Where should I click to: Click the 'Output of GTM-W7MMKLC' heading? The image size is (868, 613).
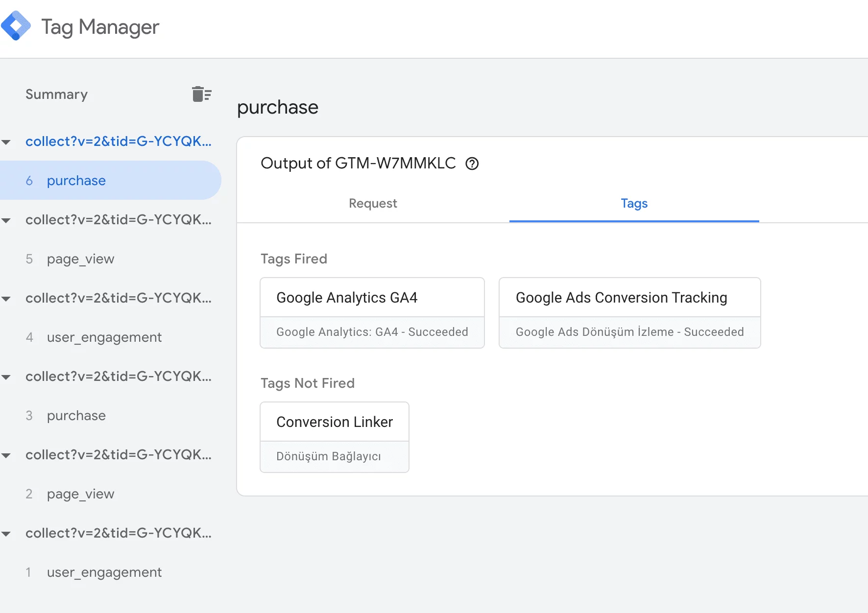tap(358, 163)
